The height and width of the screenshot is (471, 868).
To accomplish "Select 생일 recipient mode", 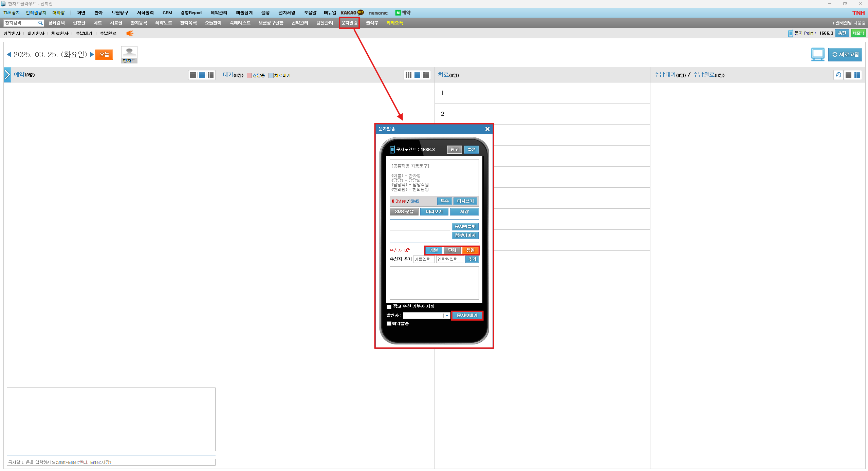I will (x=470, y=250).
